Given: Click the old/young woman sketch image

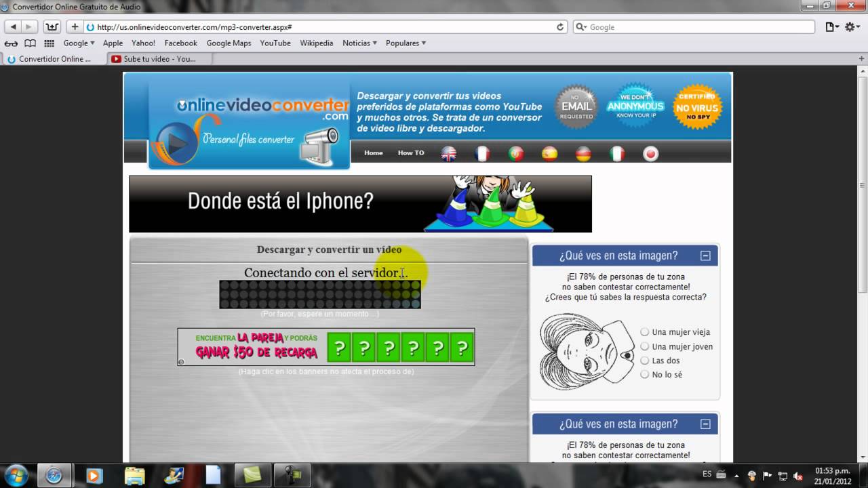Looking at the screenshot, I should (x=587, y=350).
